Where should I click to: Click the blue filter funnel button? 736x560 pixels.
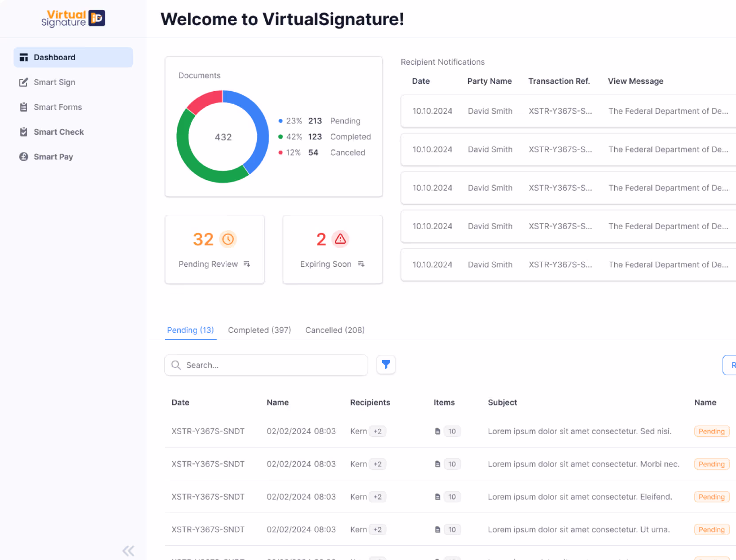click(386, 365)
